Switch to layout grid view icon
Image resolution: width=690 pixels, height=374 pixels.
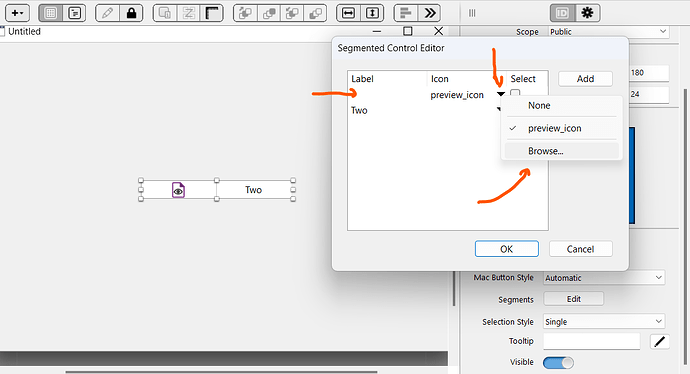(x=51, y=13)
